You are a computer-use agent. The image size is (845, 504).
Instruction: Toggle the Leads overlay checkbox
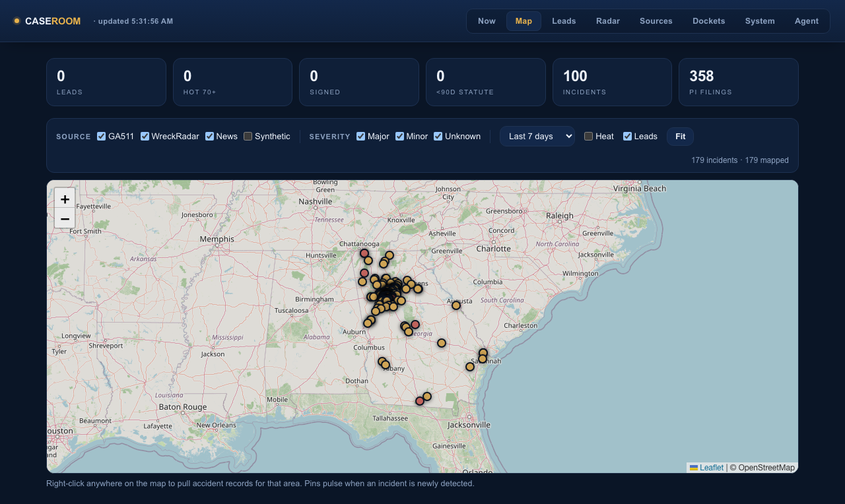627,137
